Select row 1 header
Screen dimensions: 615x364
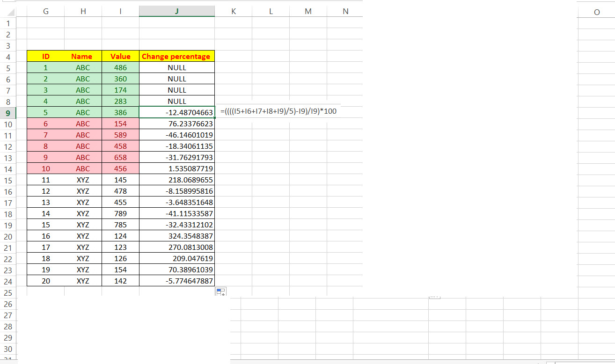(8, 23)
